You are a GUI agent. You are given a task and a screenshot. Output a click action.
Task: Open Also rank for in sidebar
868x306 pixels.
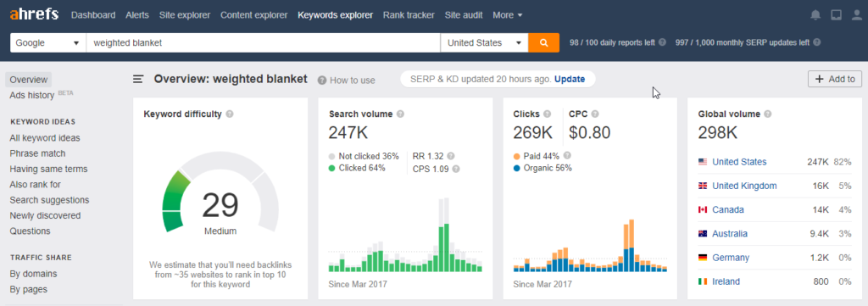[x=35, y=184]
